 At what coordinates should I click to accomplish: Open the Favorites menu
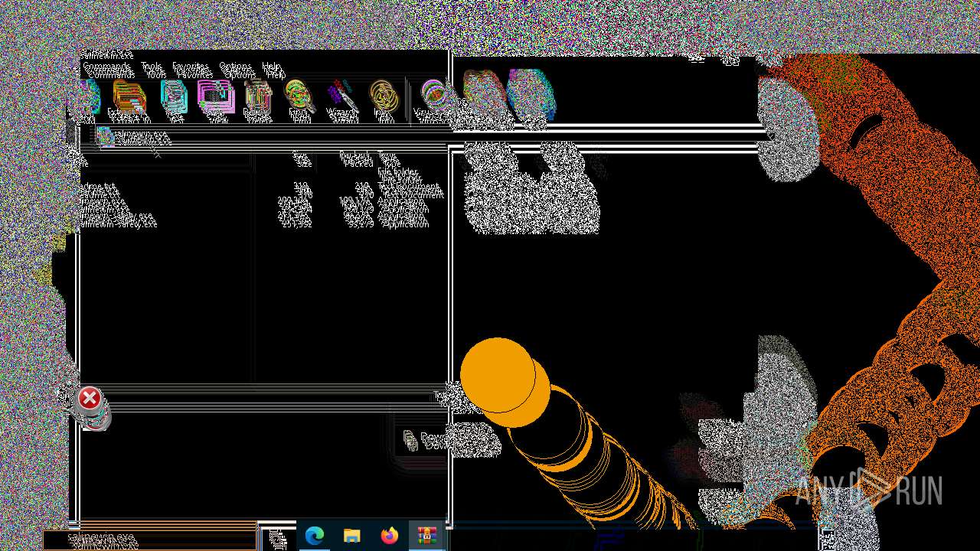[191, 70]
